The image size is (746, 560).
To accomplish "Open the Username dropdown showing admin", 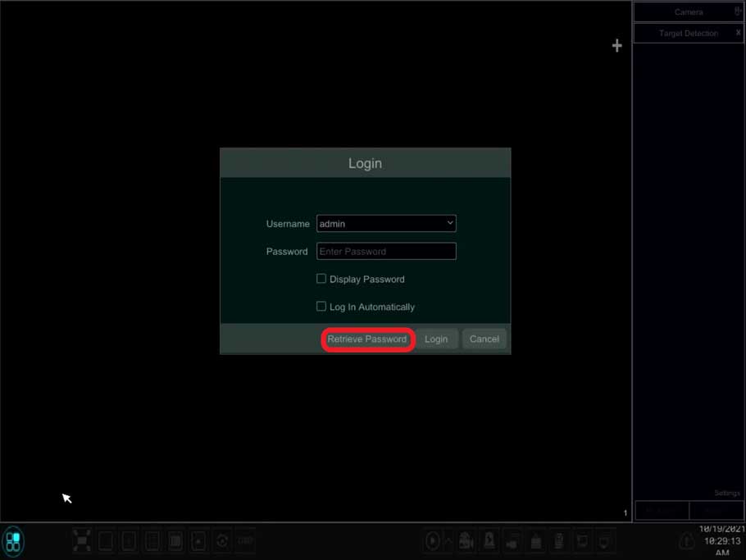I will (x=386, y=223).
